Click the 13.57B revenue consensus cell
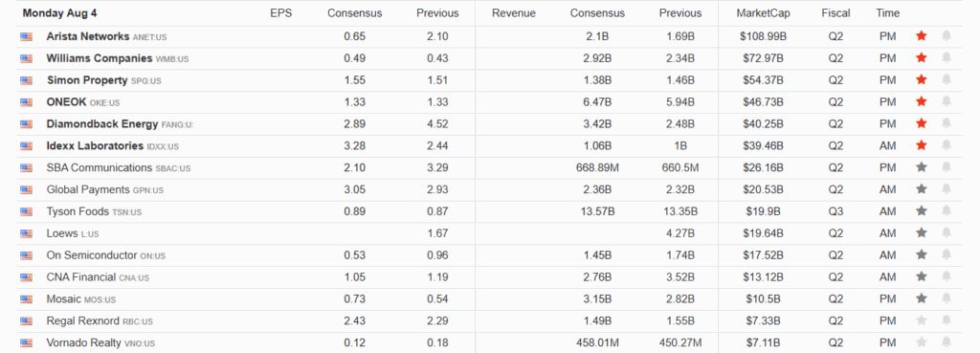 pos(597,211)
